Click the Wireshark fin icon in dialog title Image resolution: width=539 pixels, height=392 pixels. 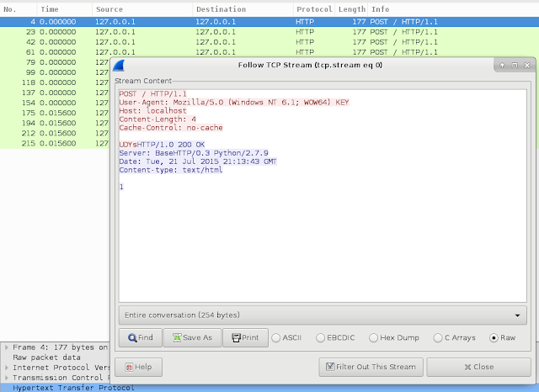pyautogui.click(x=119, y=66)
